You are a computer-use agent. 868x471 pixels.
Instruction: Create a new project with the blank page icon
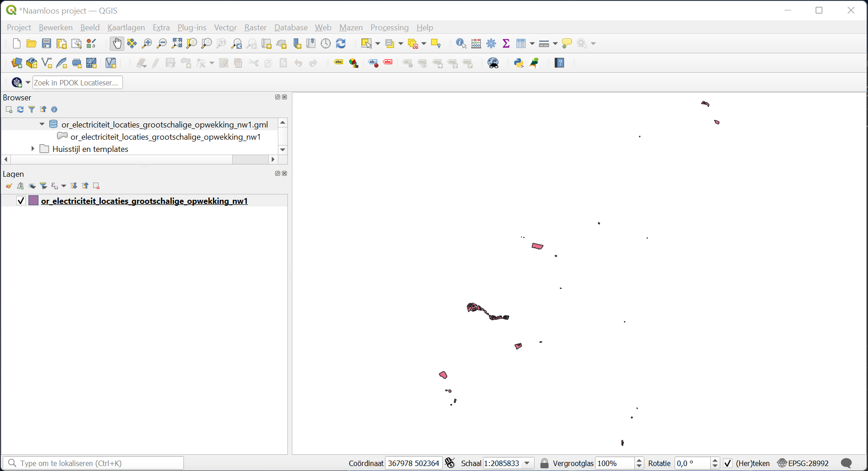17,43
